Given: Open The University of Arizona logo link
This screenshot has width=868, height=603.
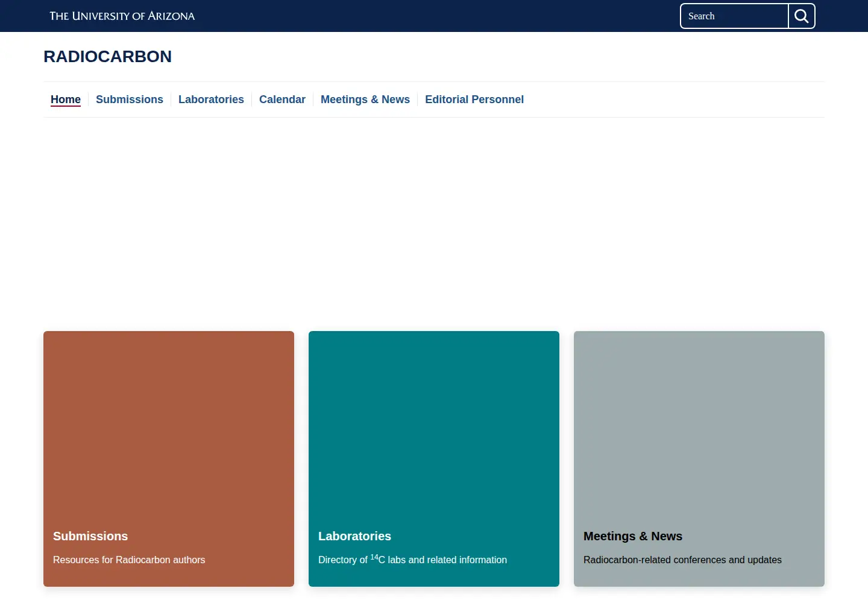Looking at the screenshot, I should coord(122,16).
